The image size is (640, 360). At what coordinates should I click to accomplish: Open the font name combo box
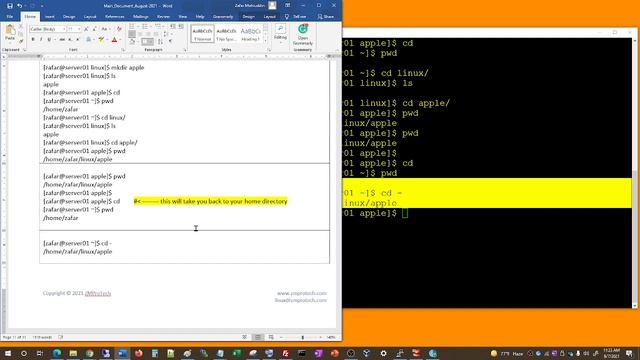point(47,29)
